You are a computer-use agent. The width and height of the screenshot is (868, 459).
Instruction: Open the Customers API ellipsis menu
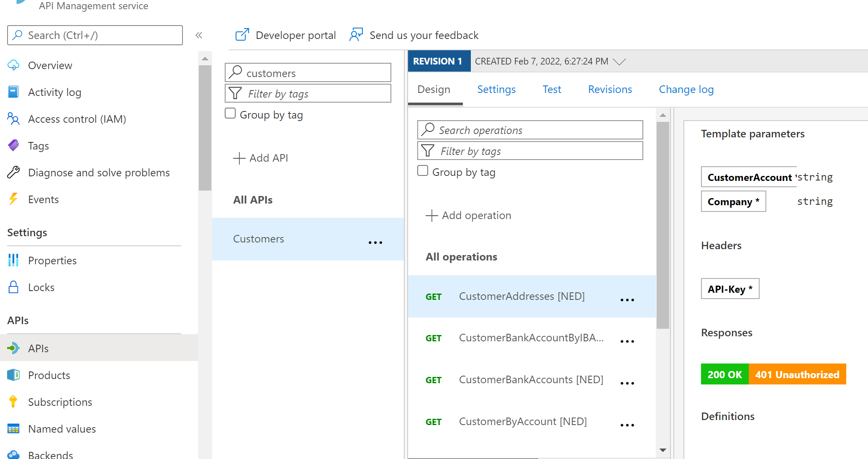pos(375,242)
